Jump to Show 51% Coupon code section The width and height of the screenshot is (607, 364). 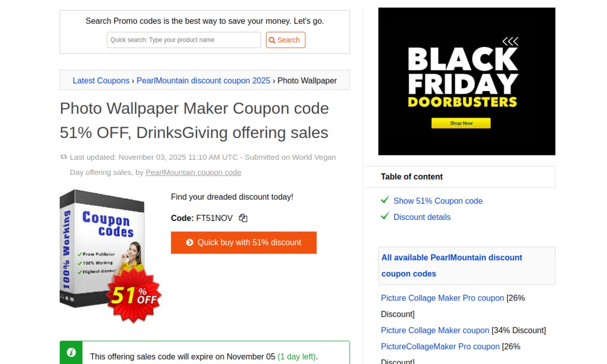coord(438,201)
